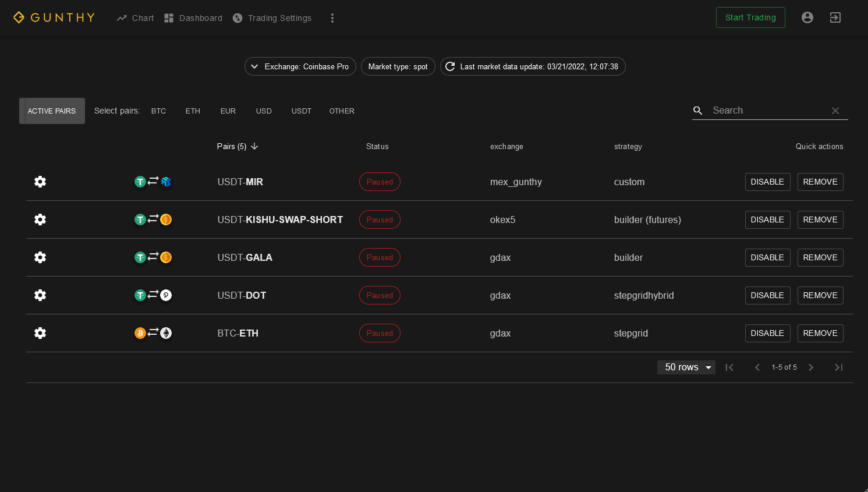Viewport: 868px width, 492px height.
Task: Open the three-dot more options menu
Action: [332, 18]
